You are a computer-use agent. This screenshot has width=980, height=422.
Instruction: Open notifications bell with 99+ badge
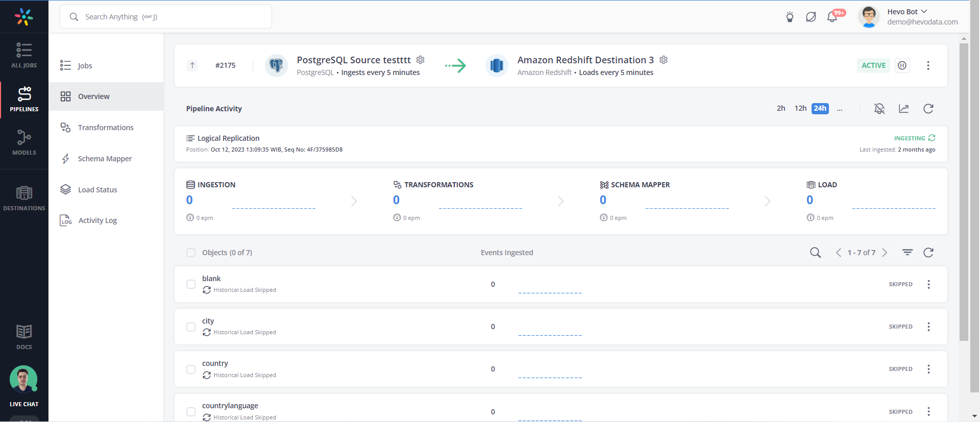point(832,17)
